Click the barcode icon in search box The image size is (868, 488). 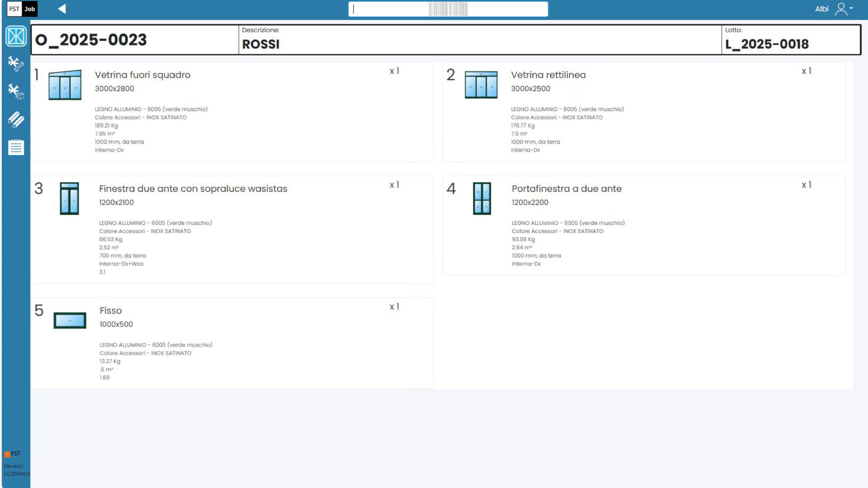point(448,9)
